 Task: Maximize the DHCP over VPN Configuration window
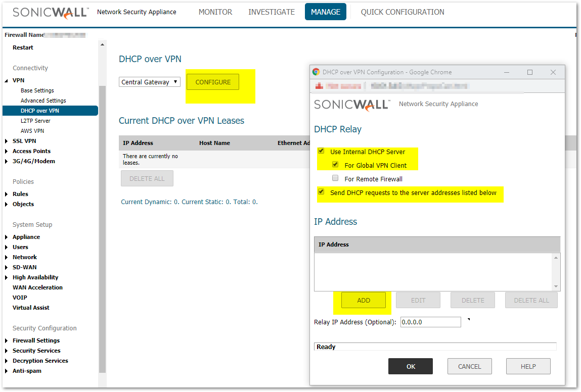pos(530,72)
